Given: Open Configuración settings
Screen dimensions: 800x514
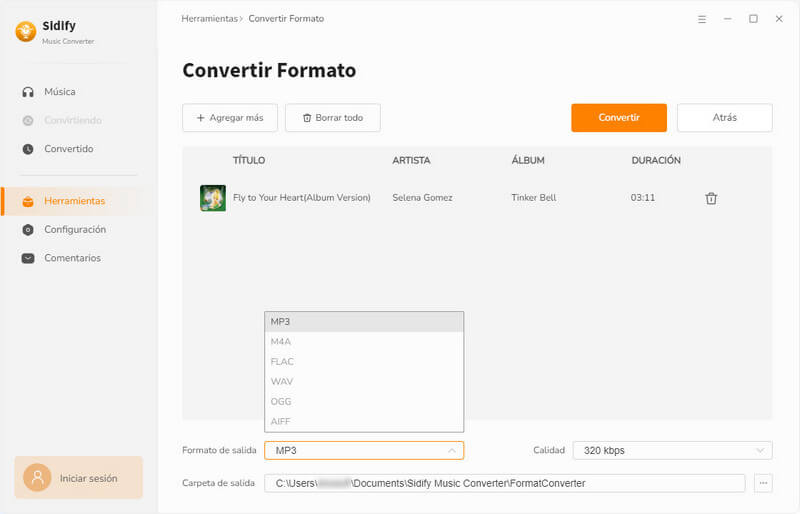Looking at the screenshot, I should (x=75, y=230).
